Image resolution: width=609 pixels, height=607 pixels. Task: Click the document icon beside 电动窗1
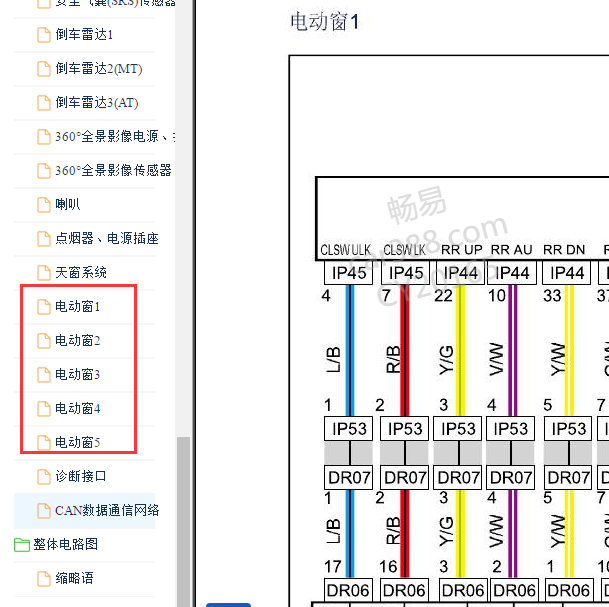[44, 306]
